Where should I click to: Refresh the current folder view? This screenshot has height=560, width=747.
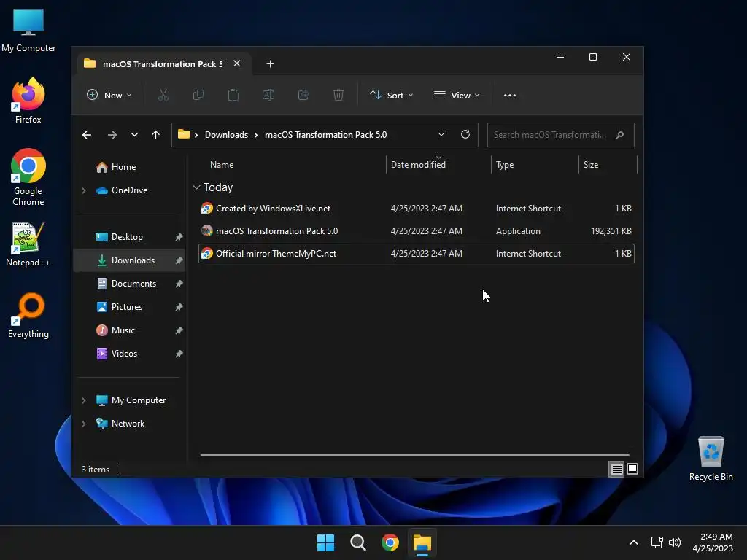[465, 134]
